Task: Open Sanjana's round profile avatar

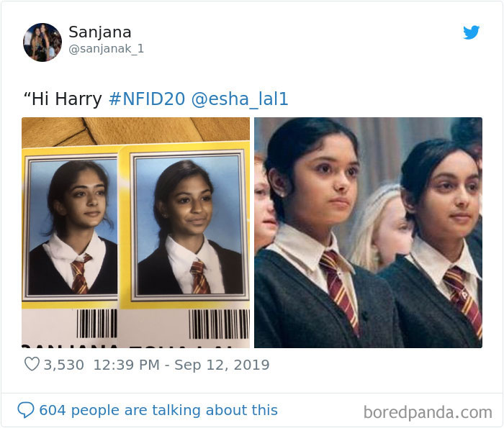Action: (42, 42)
